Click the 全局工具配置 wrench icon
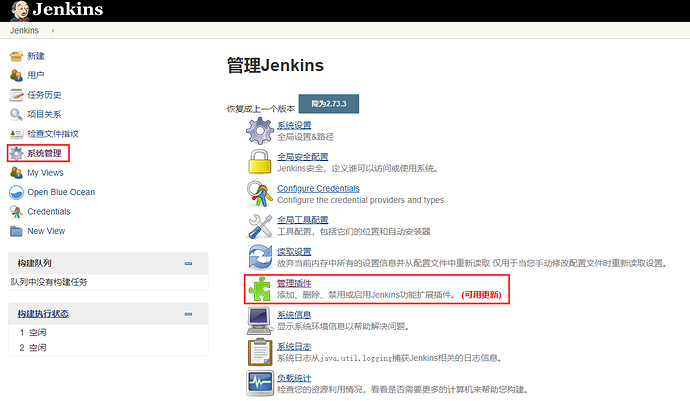The width and height of the screenshot is (690, 401). tap(260, 226)
